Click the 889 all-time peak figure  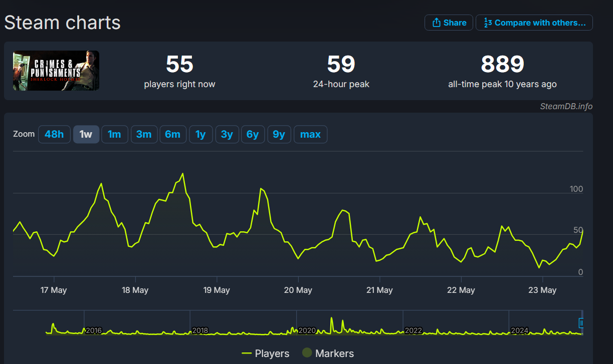coord(502,64)
